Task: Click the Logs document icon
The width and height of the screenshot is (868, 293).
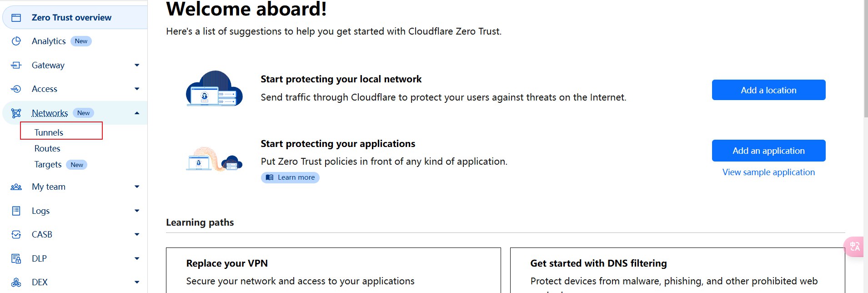Action: point(16,211)
